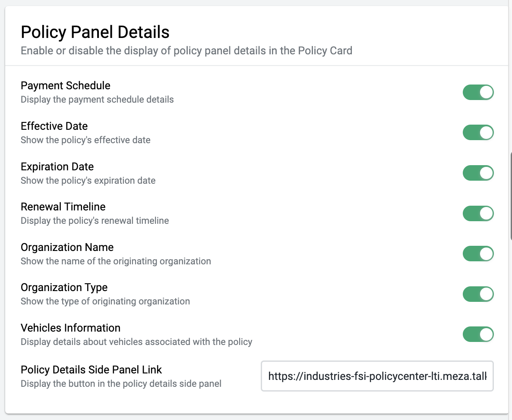Click the Payment Schedule label
512x420 pixels.
[x=66, y=85]
